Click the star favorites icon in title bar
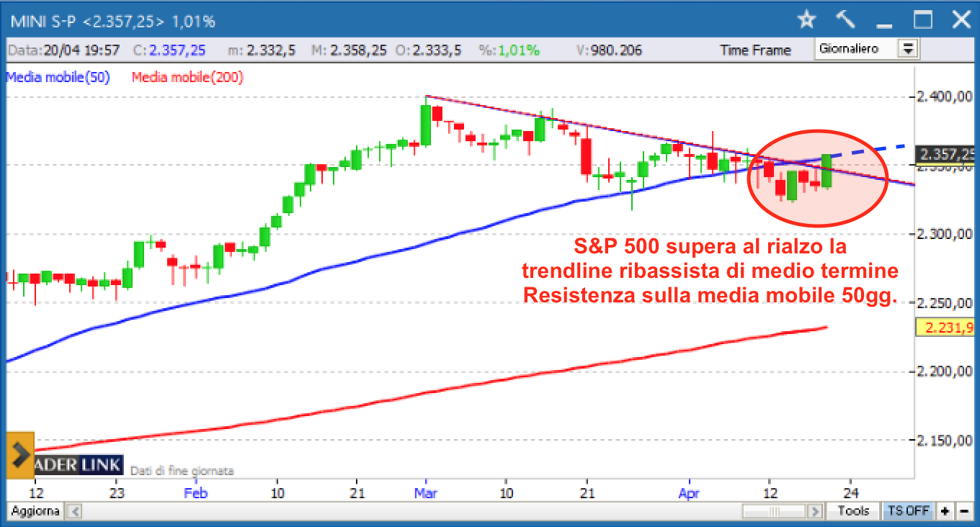 pos(807,19)
